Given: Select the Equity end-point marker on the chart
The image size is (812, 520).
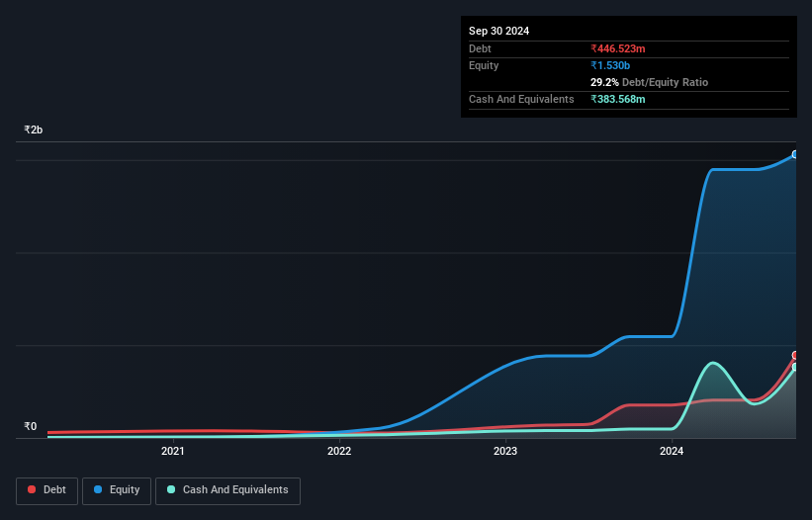Looking at the screenshot, I should coord(795,154).
